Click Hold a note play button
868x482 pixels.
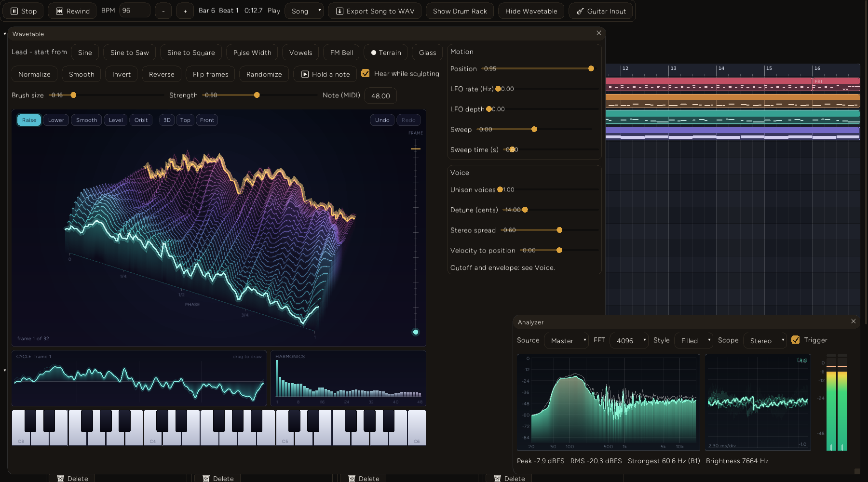click(325, 74)
